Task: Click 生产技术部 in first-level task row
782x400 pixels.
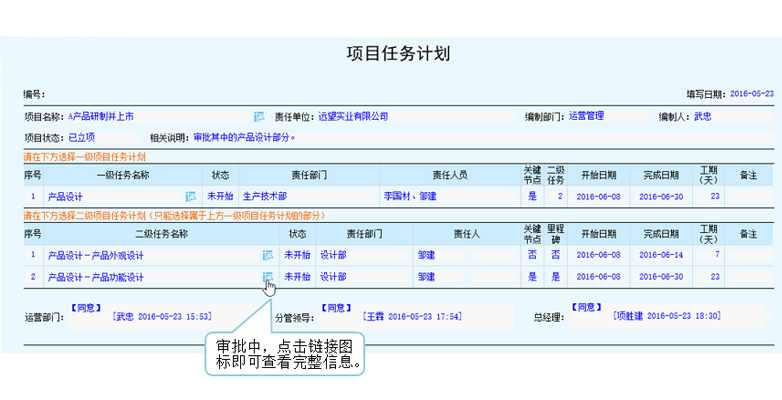Action: [264, 197]
